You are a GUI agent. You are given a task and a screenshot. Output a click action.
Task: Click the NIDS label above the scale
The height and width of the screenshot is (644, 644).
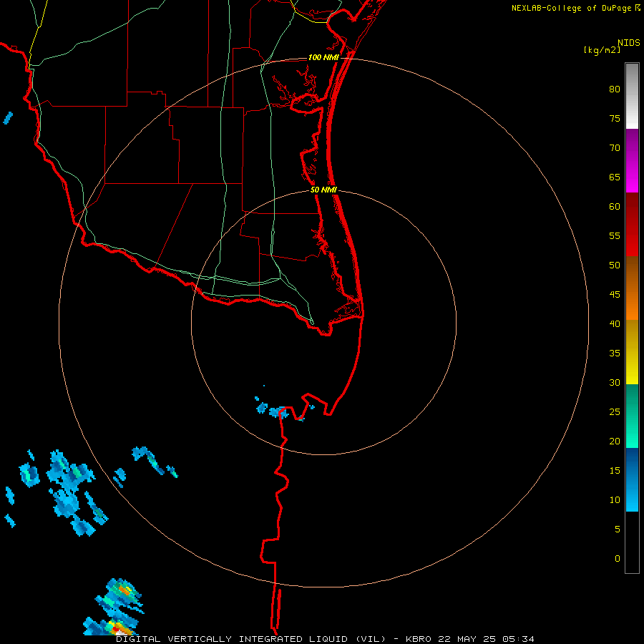click(x=628, y=43)
